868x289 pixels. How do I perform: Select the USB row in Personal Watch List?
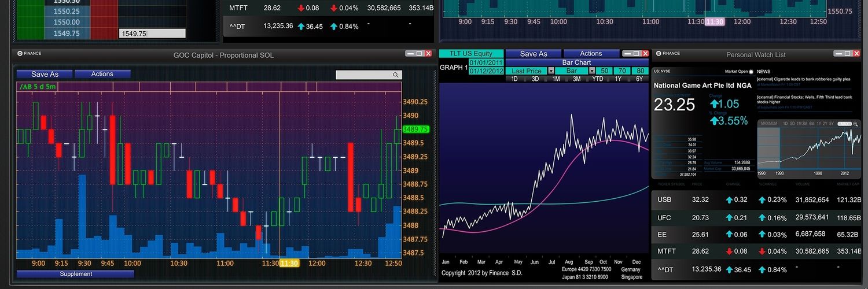(756, 200)
